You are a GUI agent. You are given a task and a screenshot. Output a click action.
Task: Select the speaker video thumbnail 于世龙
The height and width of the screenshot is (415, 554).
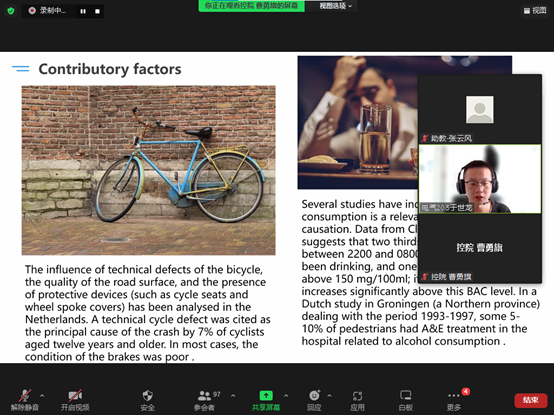pos(480,179)
